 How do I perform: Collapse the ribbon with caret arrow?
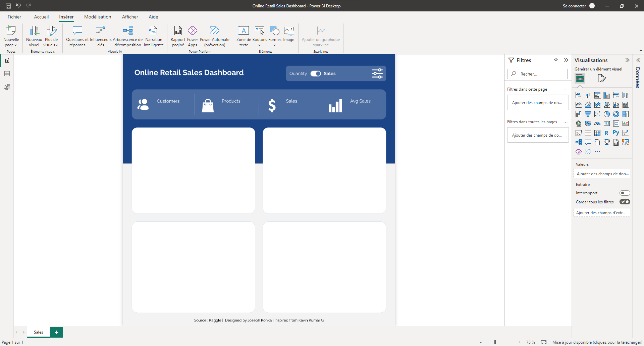tap(641, 51)
